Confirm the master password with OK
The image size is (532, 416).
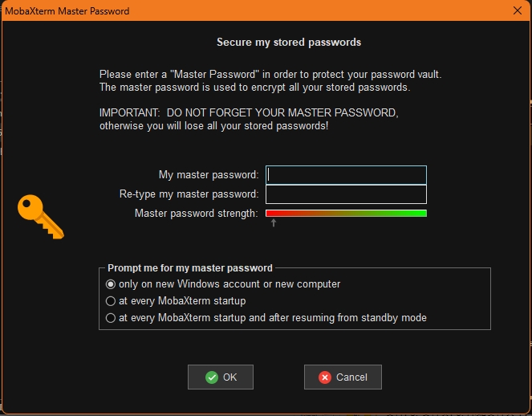(x=221, y=377)
